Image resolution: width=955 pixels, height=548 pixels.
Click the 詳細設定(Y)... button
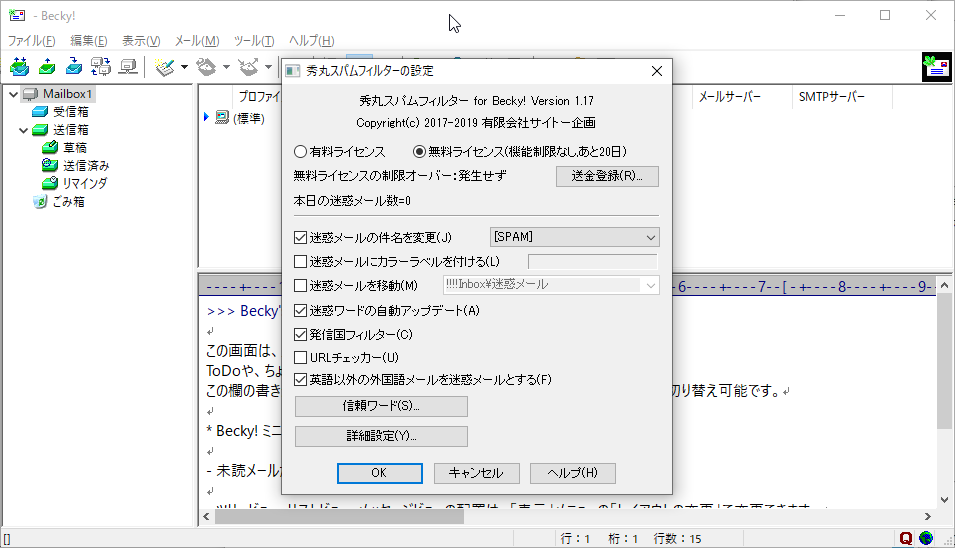[x=381, y=436]
